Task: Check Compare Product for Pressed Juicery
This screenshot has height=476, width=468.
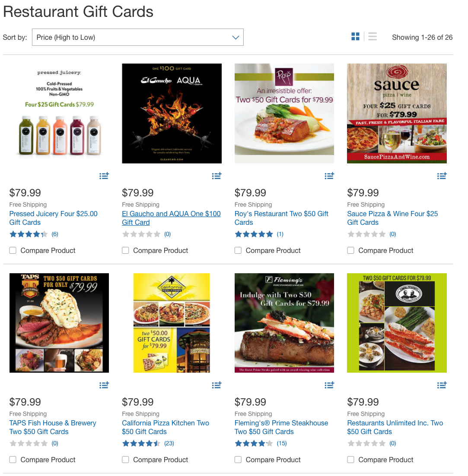Action: click(13, 250)
